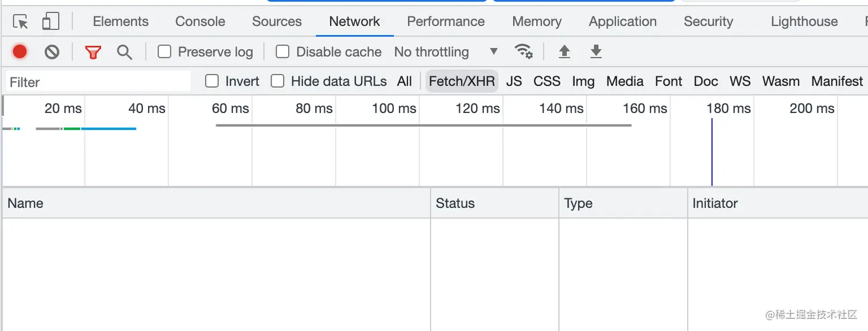Click the blue timeline marker line
The image size is (868, 331).
pos(712,152)
